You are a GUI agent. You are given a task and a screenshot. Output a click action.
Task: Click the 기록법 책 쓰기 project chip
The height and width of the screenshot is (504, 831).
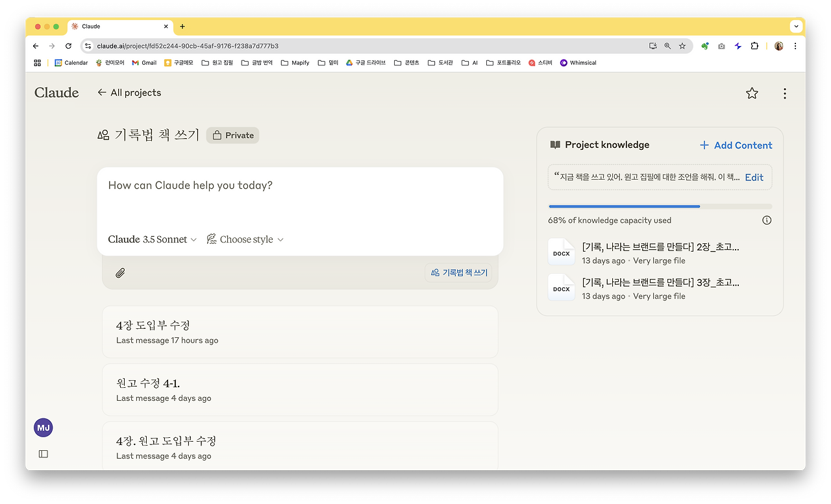coord(459,272)
